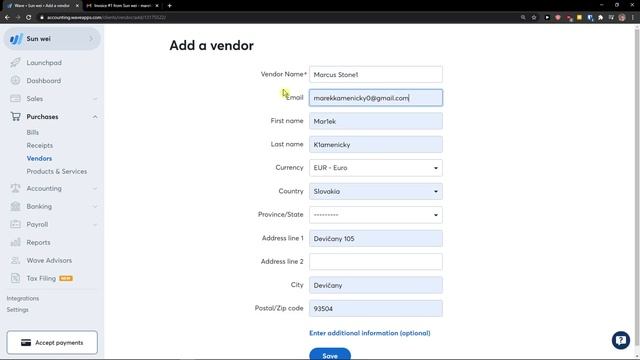
Task: Click into the empty Address line 2 field
Action: click(376, 262)
